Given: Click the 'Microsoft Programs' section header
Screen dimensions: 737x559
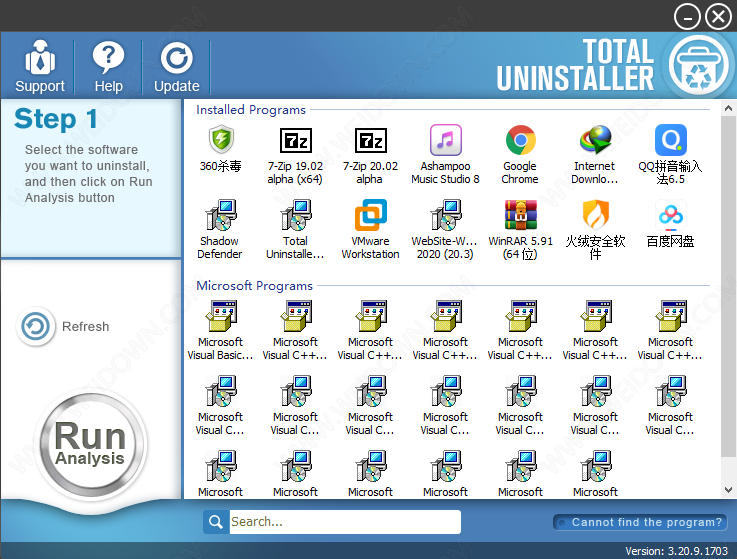Looking at the screenshot, I should click(254, 285).
